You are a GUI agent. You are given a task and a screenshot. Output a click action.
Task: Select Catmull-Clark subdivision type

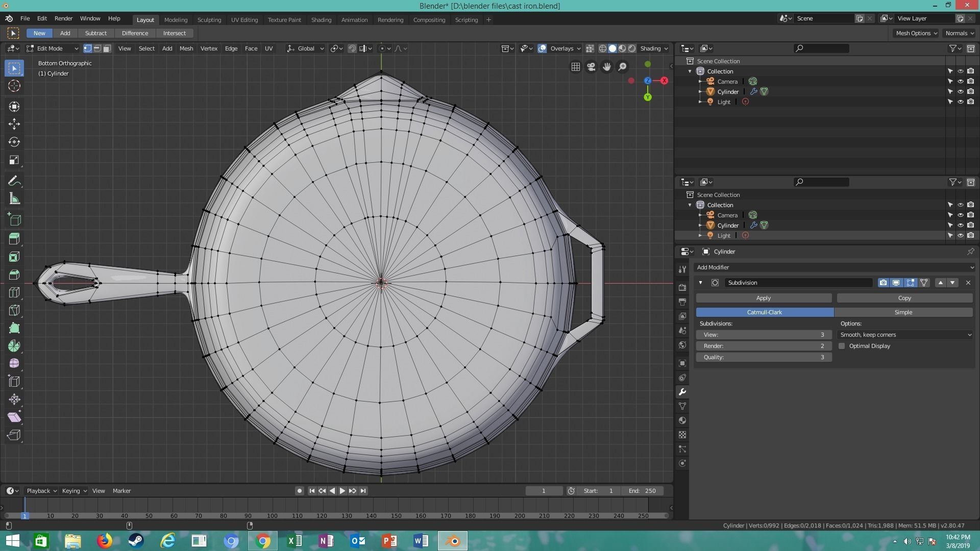click(x=765, y=312)
